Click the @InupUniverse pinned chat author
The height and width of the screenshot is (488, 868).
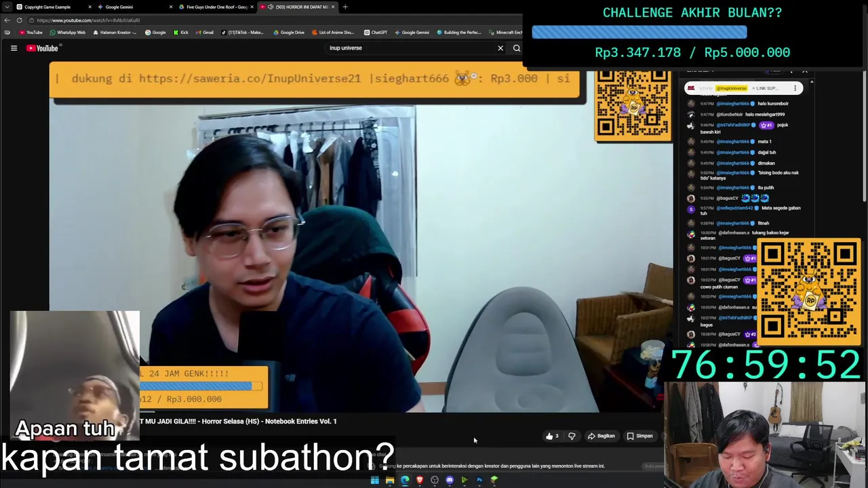(732, 88)
